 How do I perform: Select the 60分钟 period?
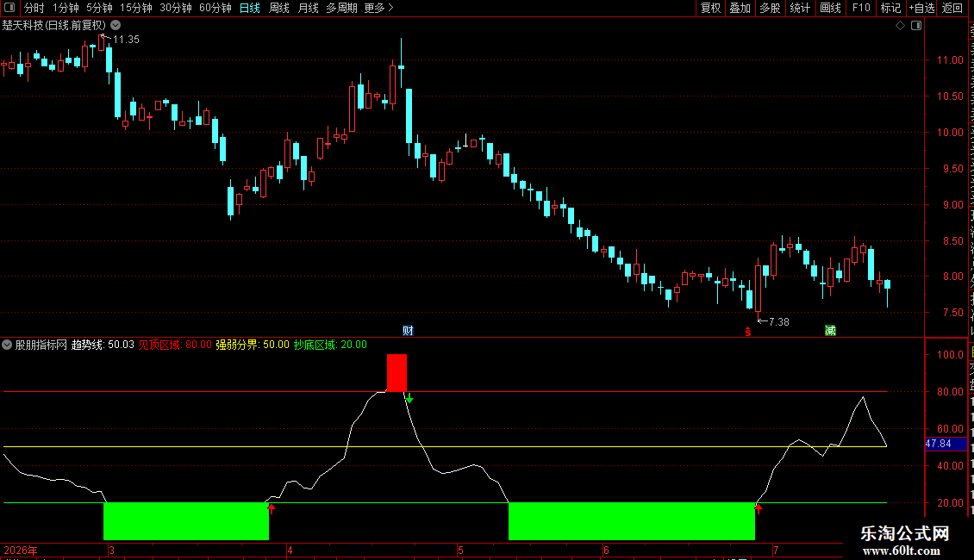point(215,8)
